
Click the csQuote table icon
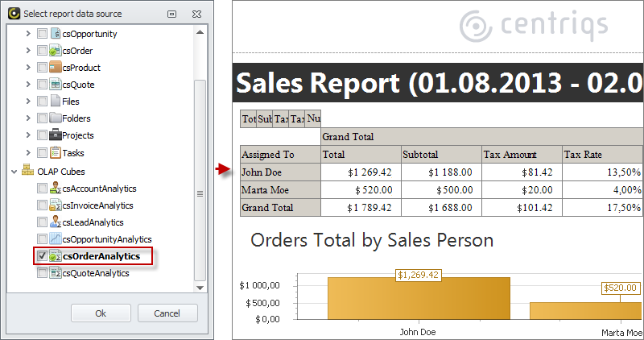click(x=55, y=85)
